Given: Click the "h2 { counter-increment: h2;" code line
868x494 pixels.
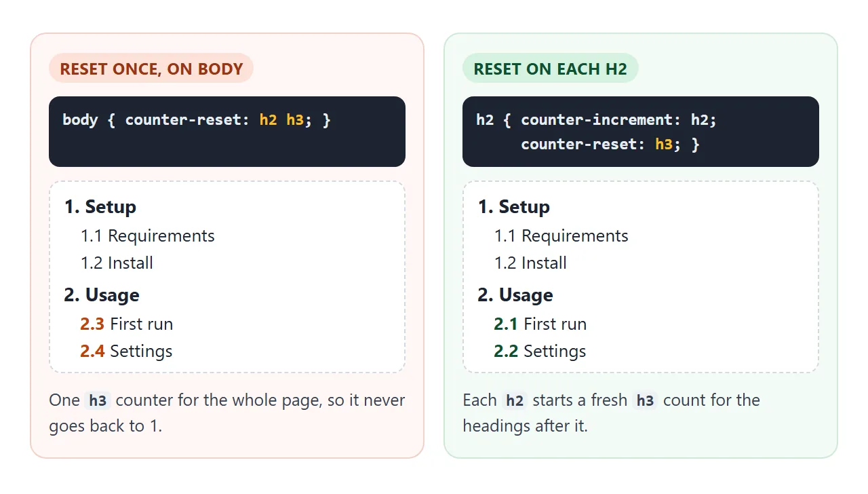Looking at the screenshot, I should pyautogui.click(x=597, y=120).
